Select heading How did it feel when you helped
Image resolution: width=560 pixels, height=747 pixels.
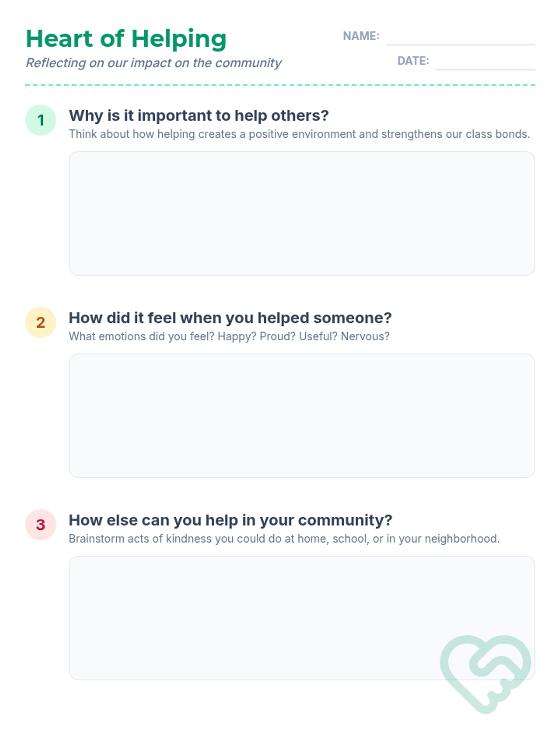[x=230, y=318]
